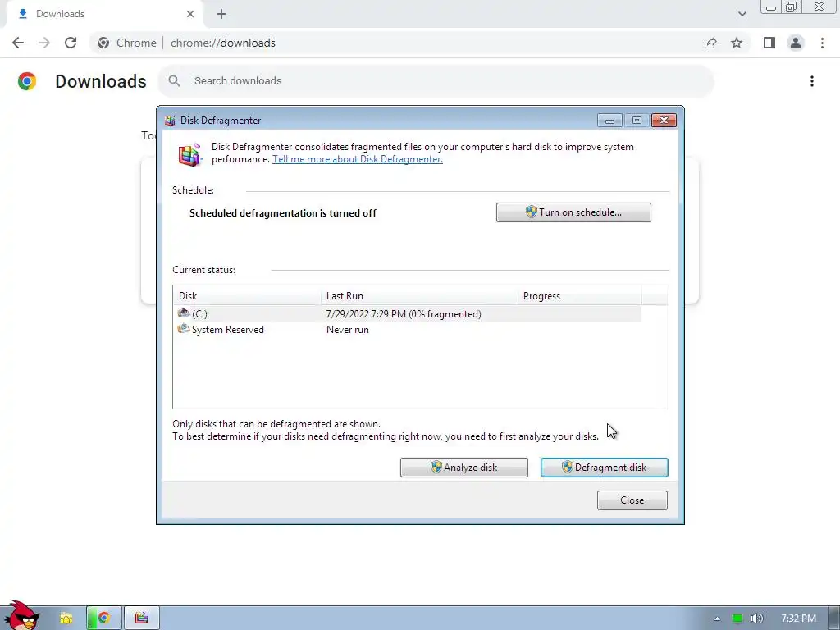This screenshot has width=840, height=630.
Task: Open a new Chrome tab
Action: (x=221, y=14)
